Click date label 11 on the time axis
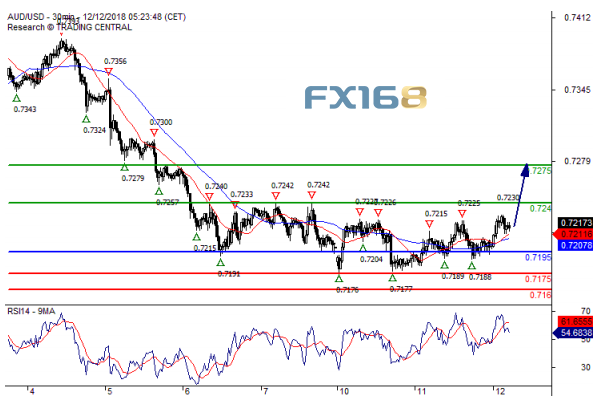The image size is (599, 403). click(x=421, y=392)
